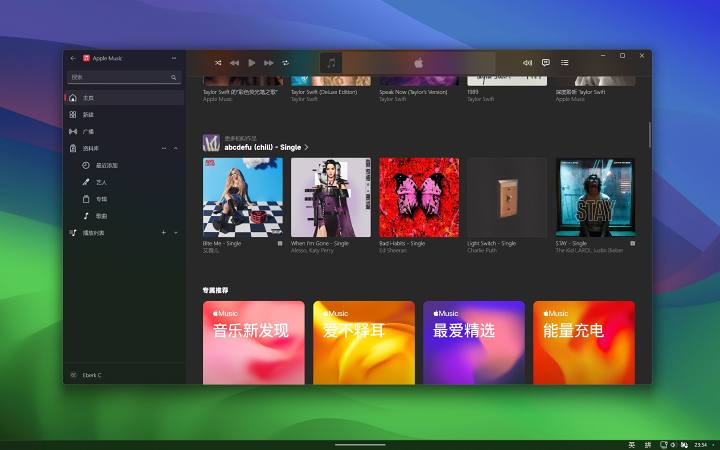Expand the Playlists section chevron
Viewport: 720px width, 450px height.
[x=176, y=233]
